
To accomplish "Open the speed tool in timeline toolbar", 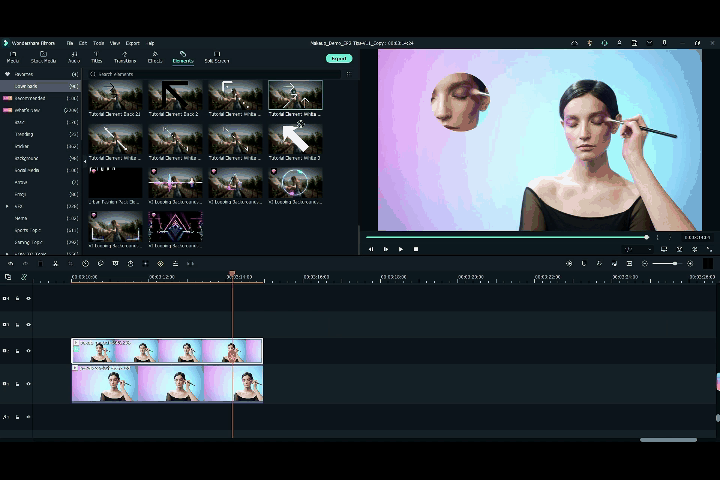I will tap(85, 263).
